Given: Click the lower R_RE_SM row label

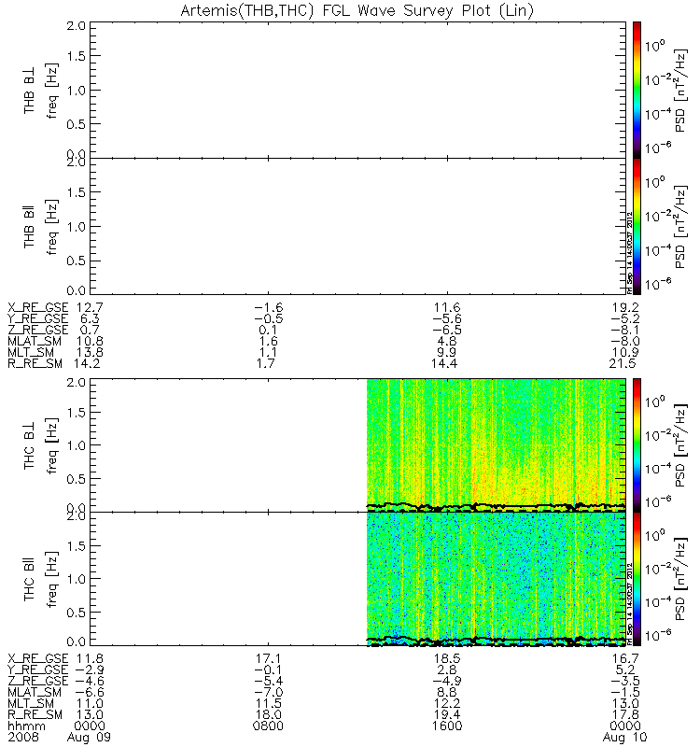Looking at the screenshot, I should pos(35,715).
